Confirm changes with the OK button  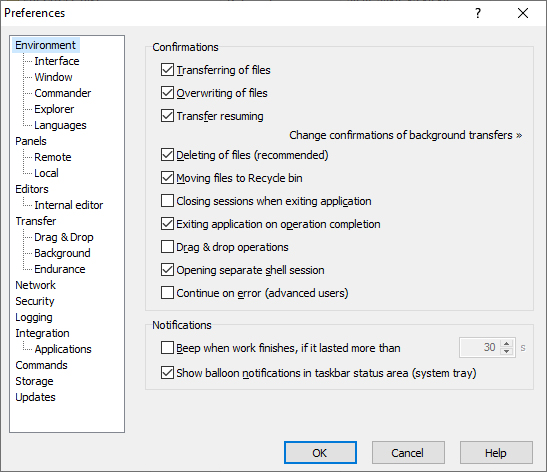pyautogui.click(x=320, y=453)
